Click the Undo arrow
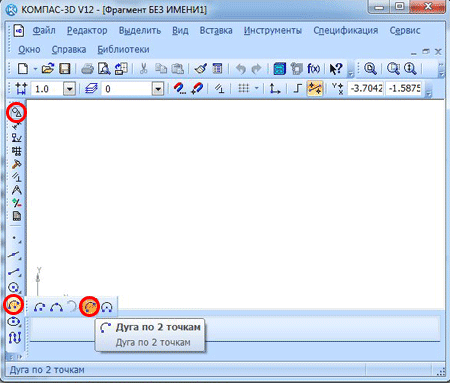Viewport: 450px width, 383px height. coord(240,69)
